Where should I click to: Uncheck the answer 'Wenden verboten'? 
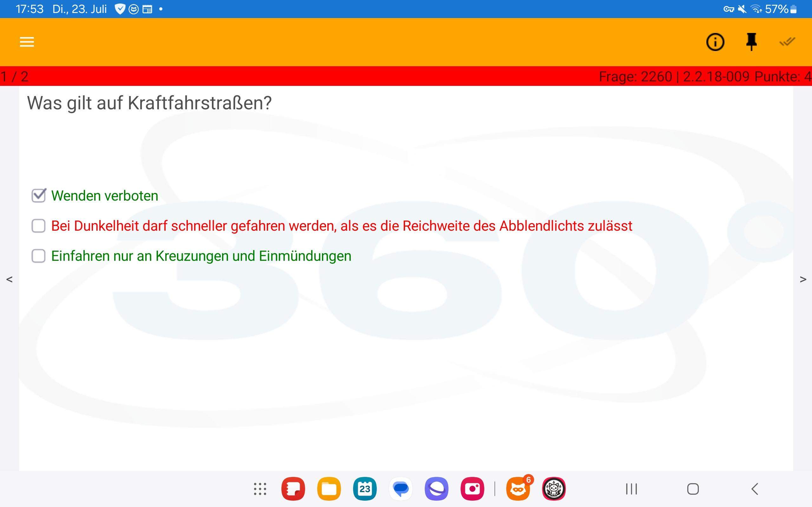[39, 196]
